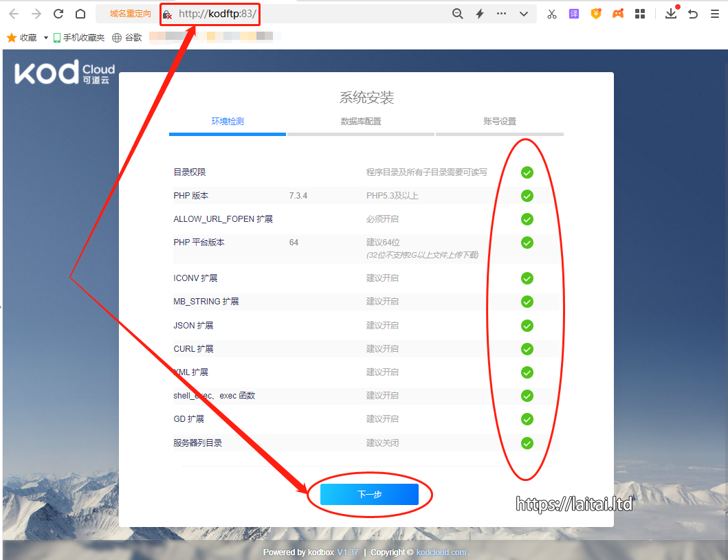Screen dimensions: 728x560
Task: Switch to the 账号设置 tab
Action: click(500, 122)
